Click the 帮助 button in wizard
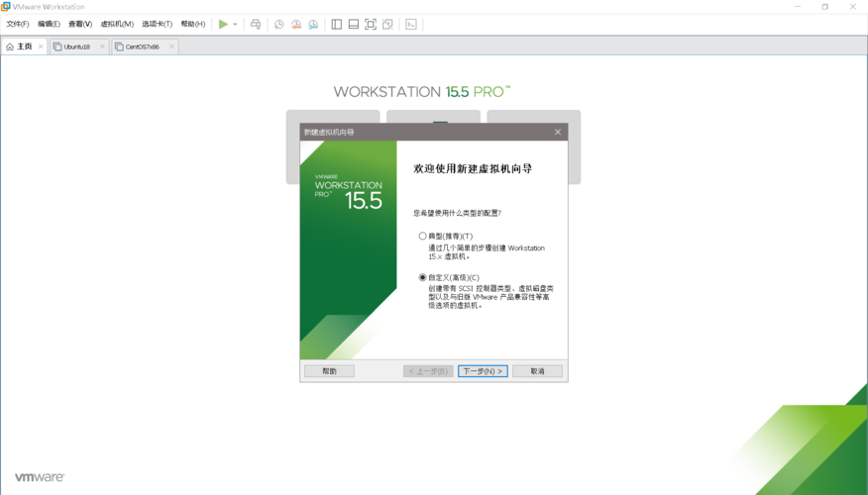868x495 pixels. click(329, 371)
